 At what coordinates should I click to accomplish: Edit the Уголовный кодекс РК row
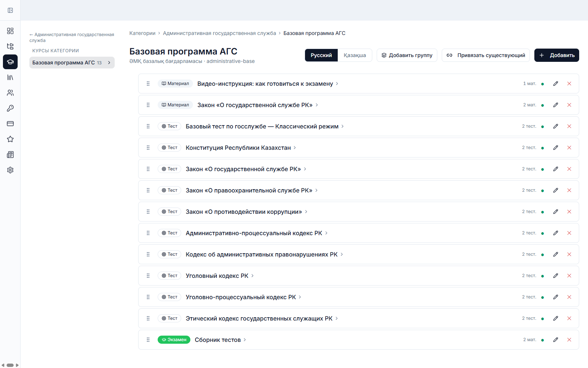click(x=556, y=276)
